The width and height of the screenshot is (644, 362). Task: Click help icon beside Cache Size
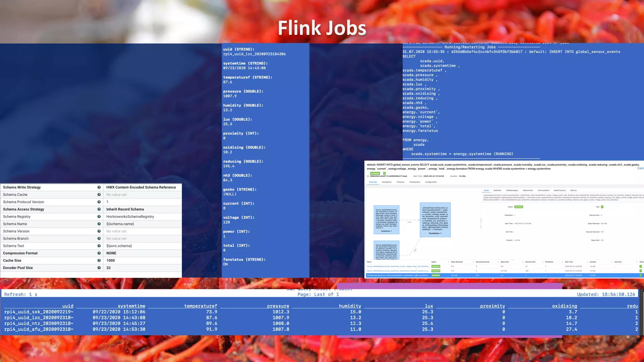click(x=99, y=261)
